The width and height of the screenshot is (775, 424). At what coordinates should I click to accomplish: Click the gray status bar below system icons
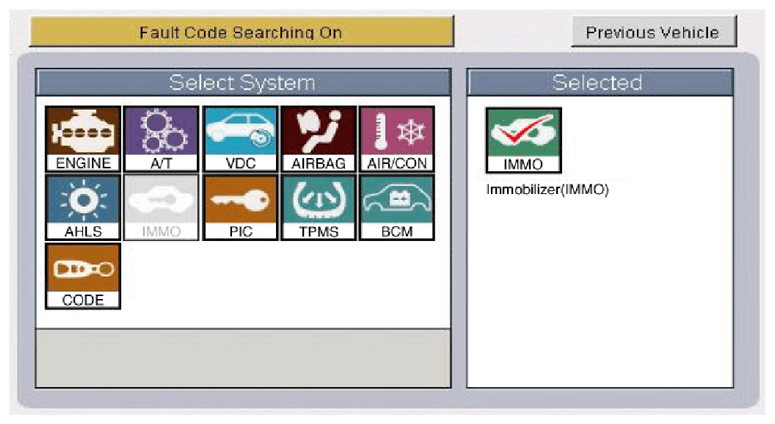[x=241, y=356]
